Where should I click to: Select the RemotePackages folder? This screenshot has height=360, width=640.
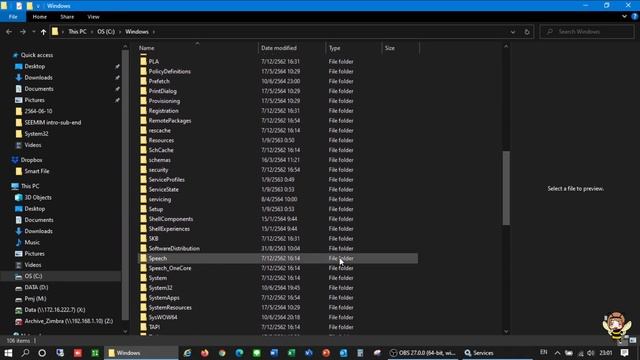[x=170, y=120]
